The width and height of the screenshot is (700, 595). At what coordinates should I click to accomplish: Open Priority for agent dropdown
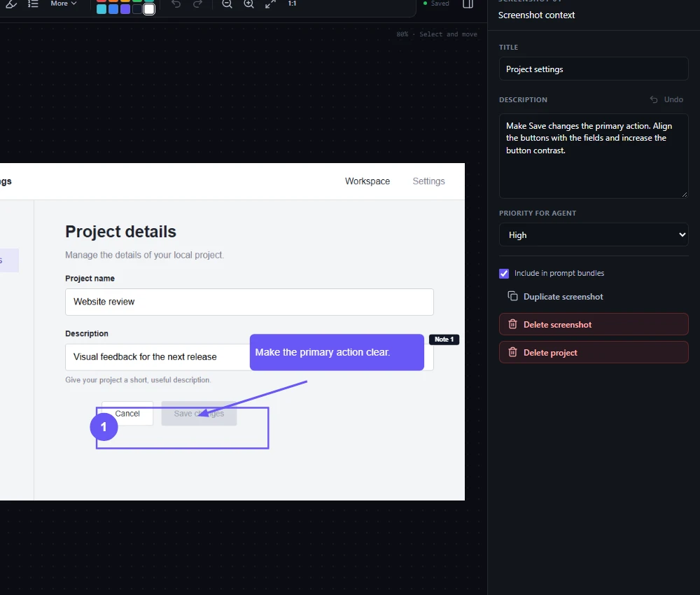point(594,234)
